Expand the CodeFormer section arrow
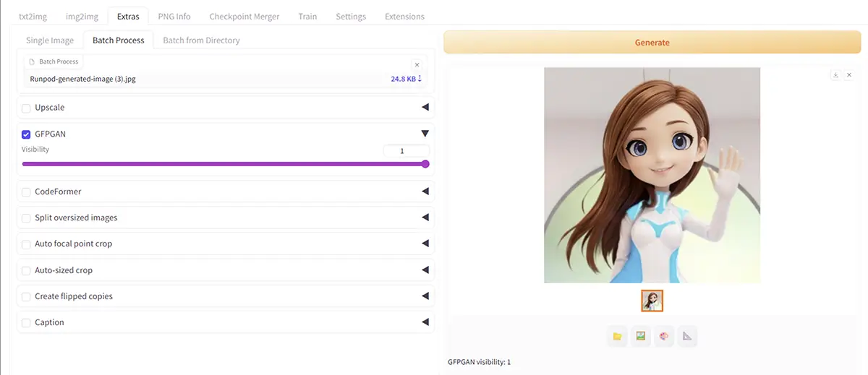The width and height of the screenshot is (868, 375). tap(425, 191)
